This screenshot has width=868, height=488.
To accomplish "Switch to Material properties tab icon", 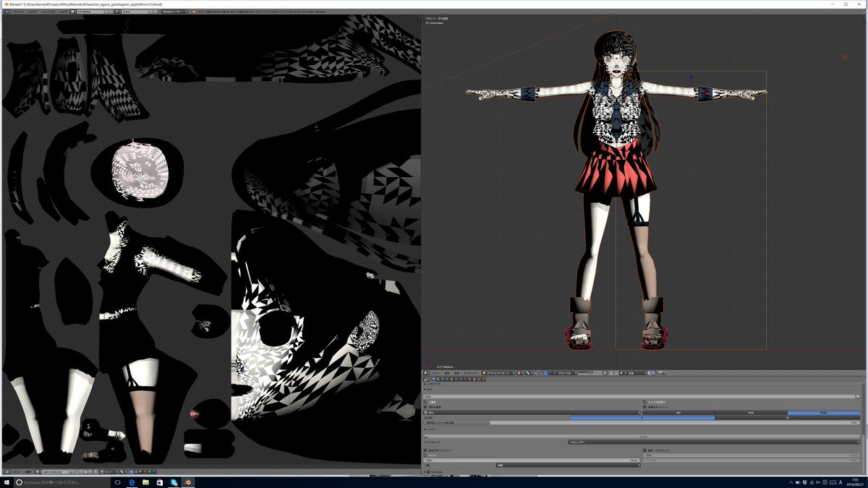I will 469,380.
